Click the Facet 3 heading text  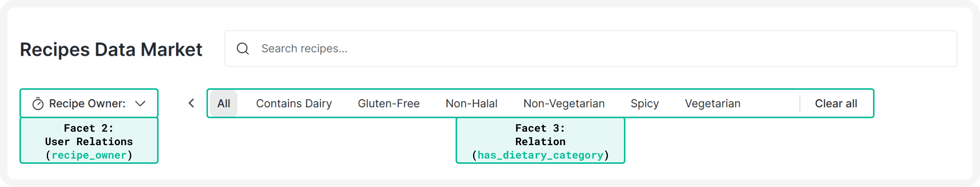(x=540, y=128)
